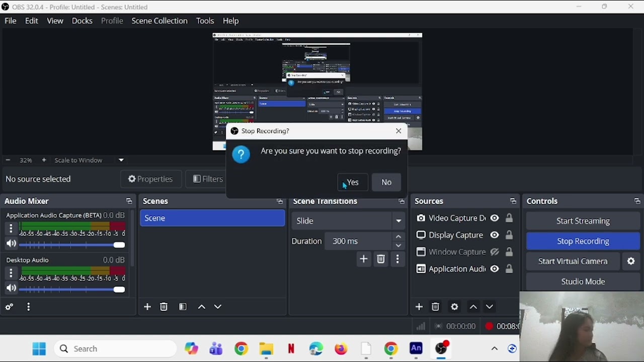Mute Desktop Audio

[11, 289]
